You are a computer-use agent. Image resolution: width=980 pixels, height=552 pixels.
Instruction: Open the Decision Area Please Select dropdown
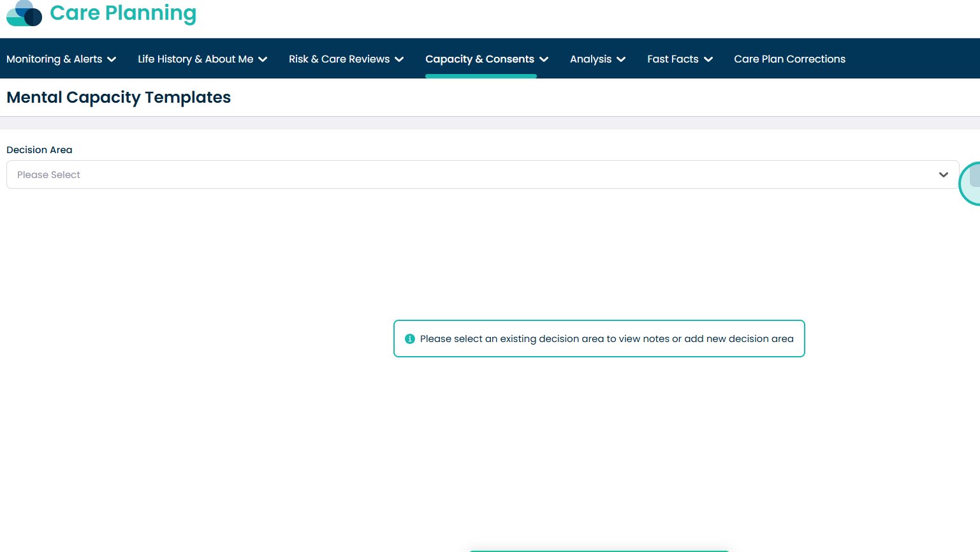(x=472, y=174)
